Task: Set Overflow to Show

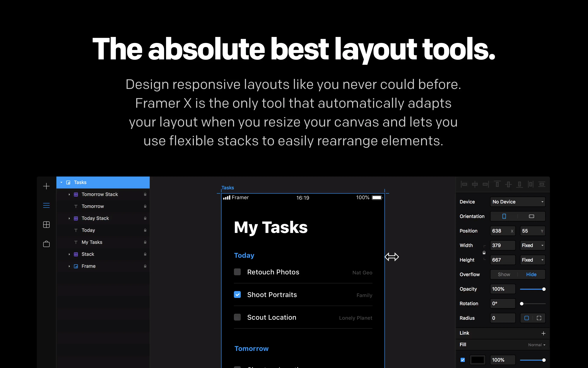Action: pyautogui.click(x=504, y=275)
